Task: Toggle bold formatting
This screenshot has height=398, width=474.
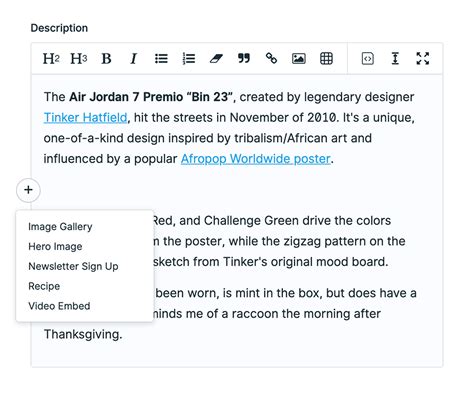Action: 106,59
